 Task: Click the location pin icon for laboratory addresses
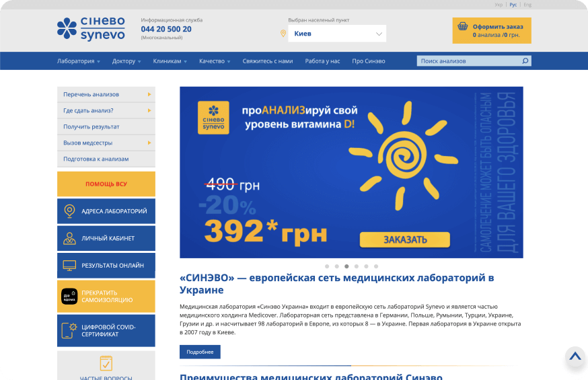pos(69,211)
